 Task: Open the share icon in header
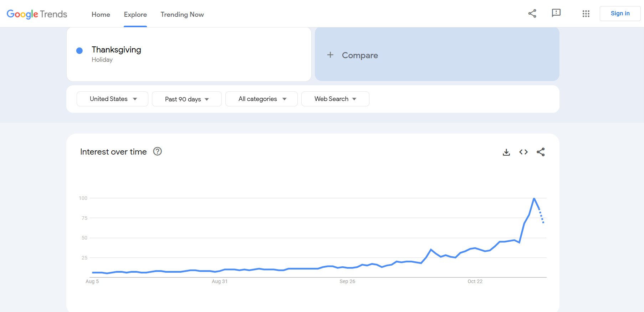532,14
